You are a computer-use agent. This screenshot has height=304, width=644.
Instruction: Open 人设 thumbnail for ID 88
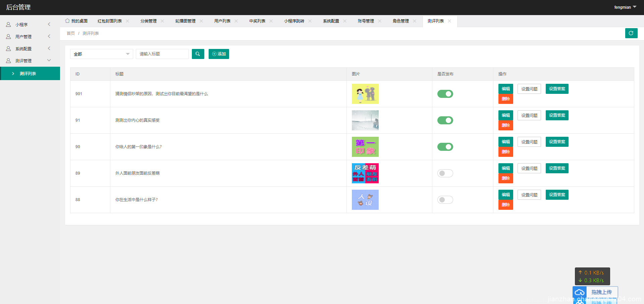[x=365, y=200]
